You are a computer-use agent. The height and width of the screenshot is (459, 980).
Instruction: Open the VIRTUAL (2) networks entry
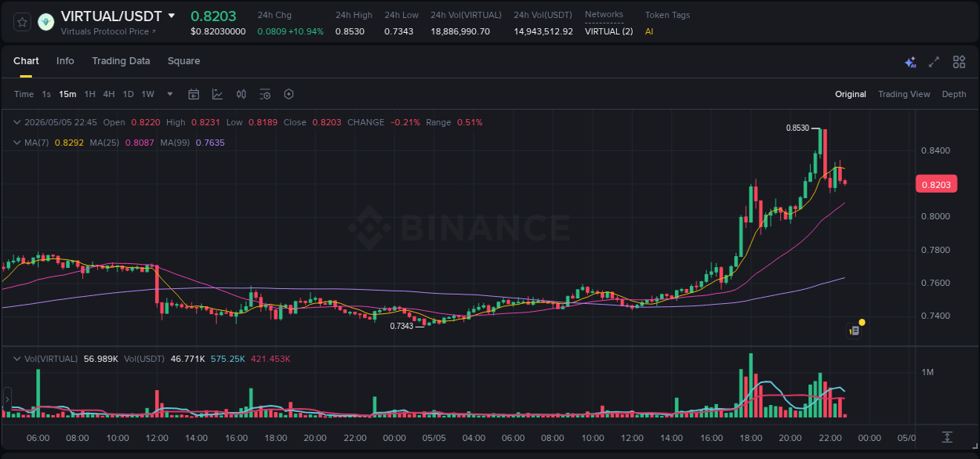(608, 31)
